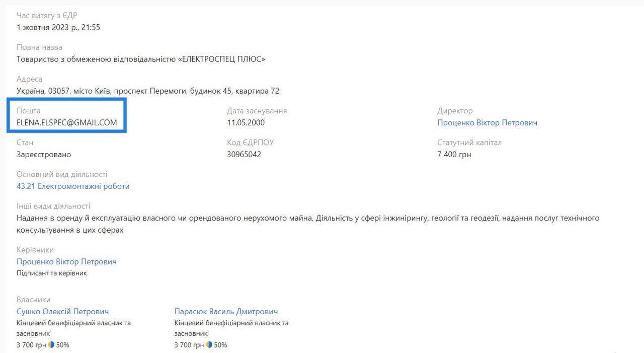Click the ЄДРПОУ code 30965042
644x353 pixels.
click(x=244, y=155)
